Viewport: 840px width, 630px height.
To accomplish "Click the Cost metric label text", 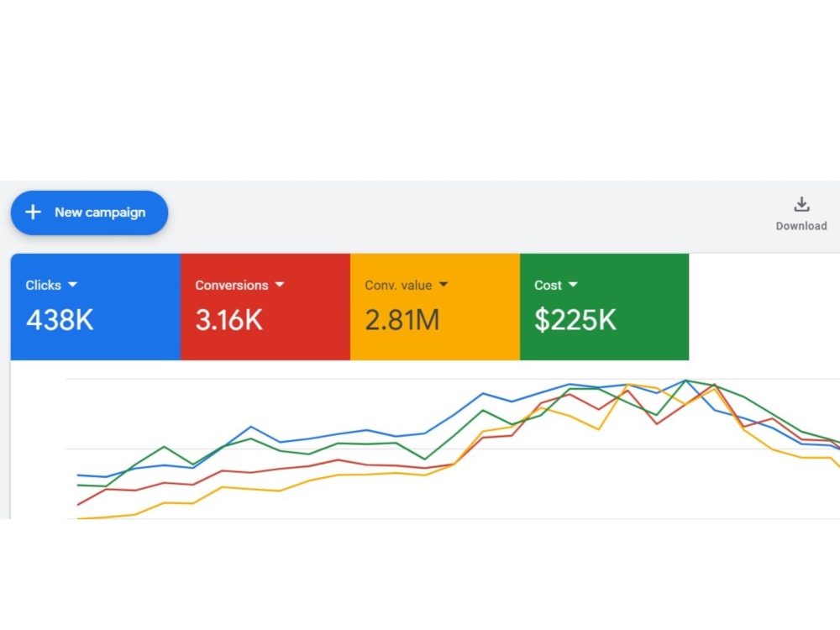I will (548, 285).
